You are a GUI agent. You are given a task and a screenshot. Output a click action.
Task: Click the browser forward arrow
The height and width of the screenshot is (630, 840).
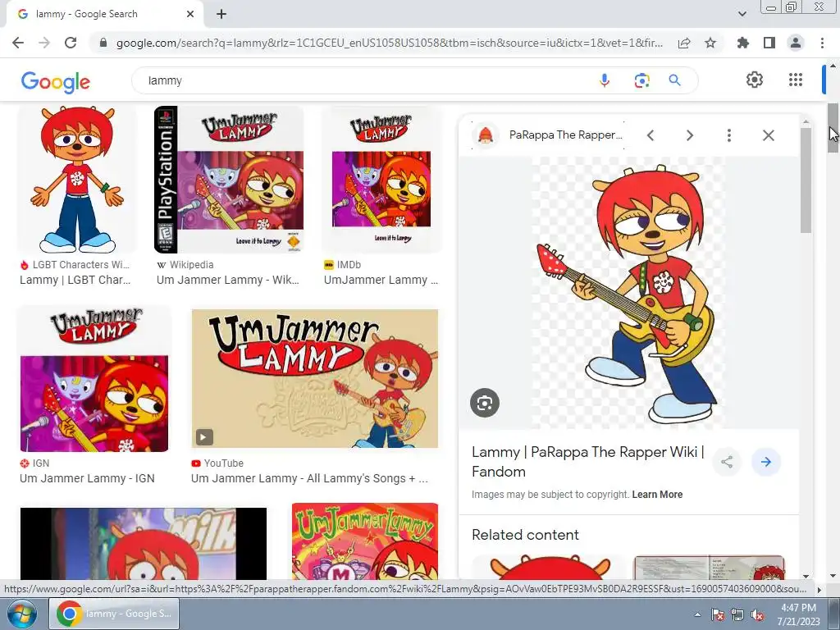pos(44,43)
